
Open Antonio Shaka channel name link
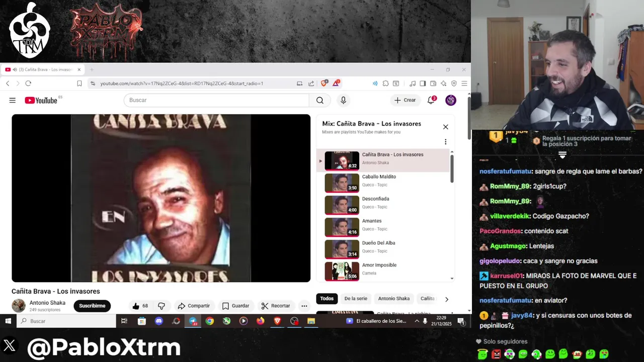(47, 303)
